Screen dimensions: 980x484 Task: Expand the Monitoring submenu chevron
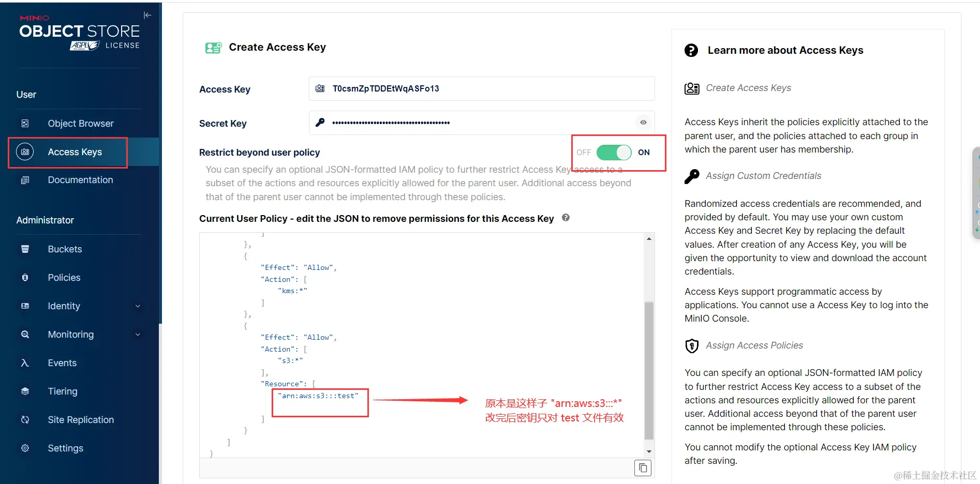[138, 335]
